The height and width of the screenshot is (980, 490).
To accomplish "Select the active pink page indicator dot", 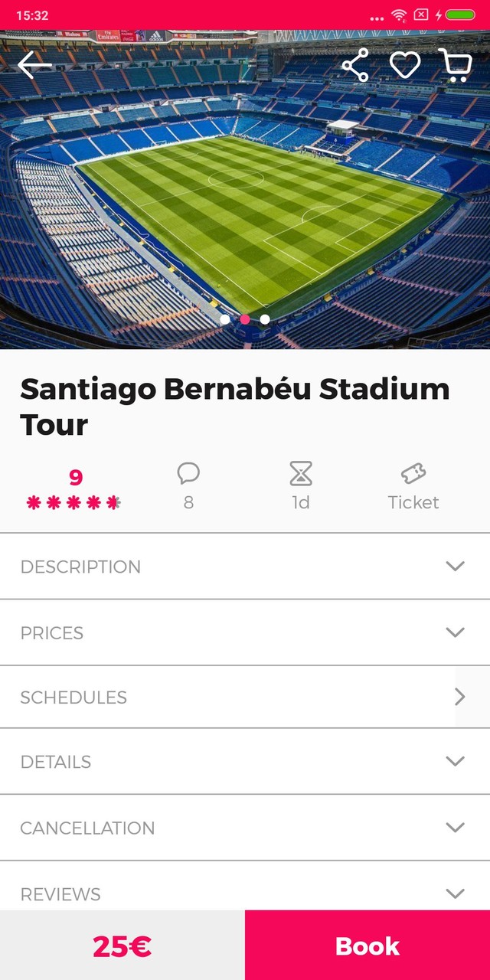I will [x=245, y=318].
